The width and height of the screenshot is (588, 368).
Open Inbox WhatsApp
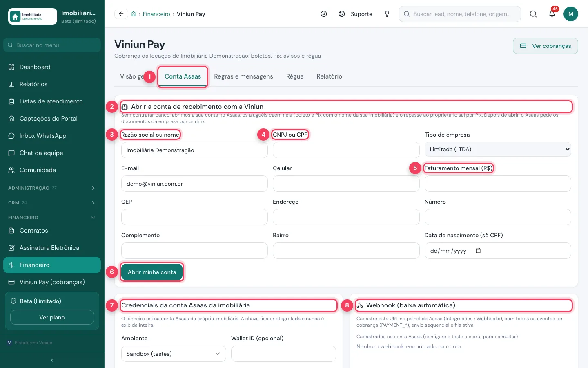tap(52, 136)
